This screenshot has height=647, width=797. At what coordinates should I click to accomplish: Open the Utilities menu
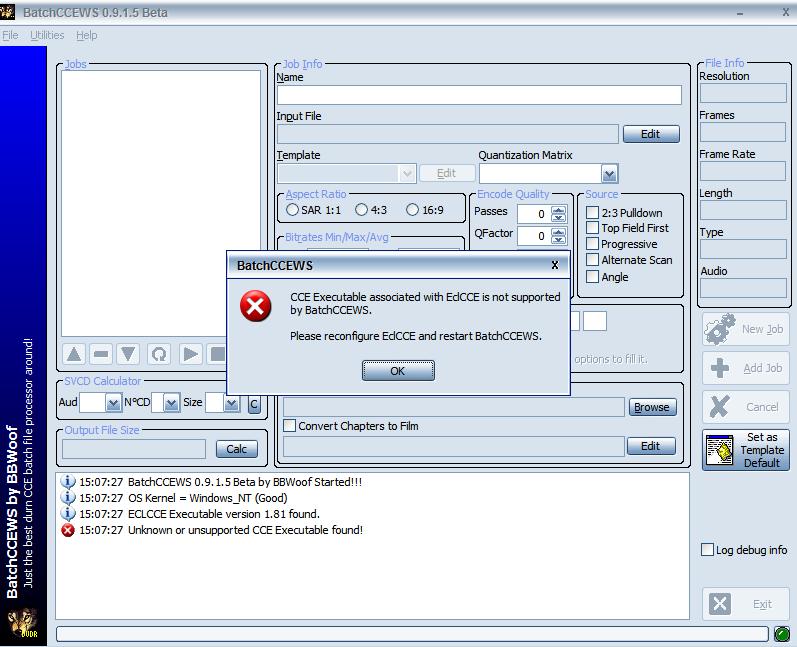pyautogui.click(x=47, y=35)
